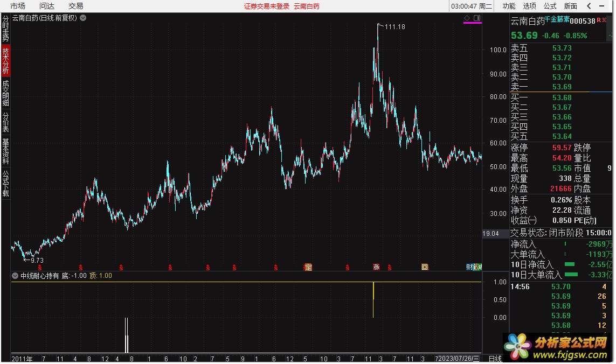Open the 公式 menu

[x=550, y=6]
